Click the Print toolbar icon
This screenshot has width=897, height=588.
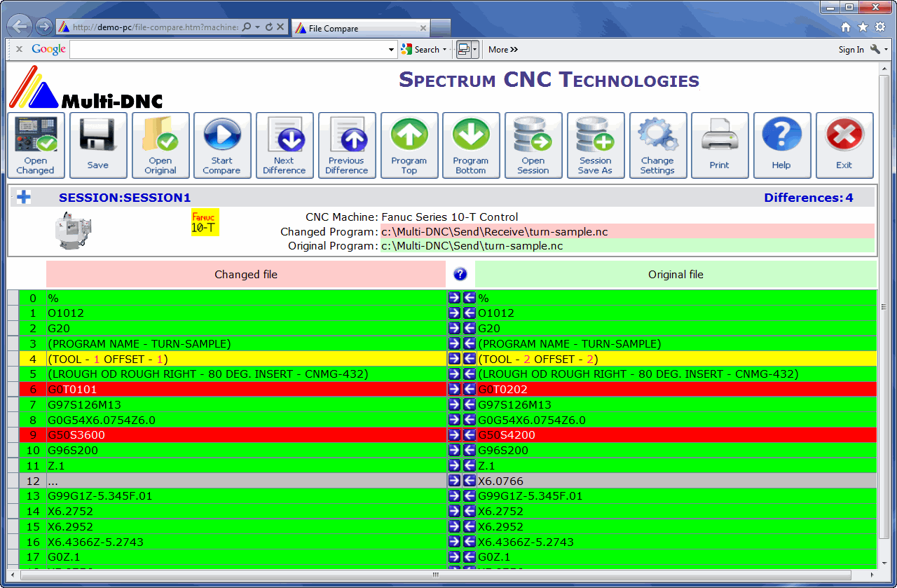click(x=720, y=145)
